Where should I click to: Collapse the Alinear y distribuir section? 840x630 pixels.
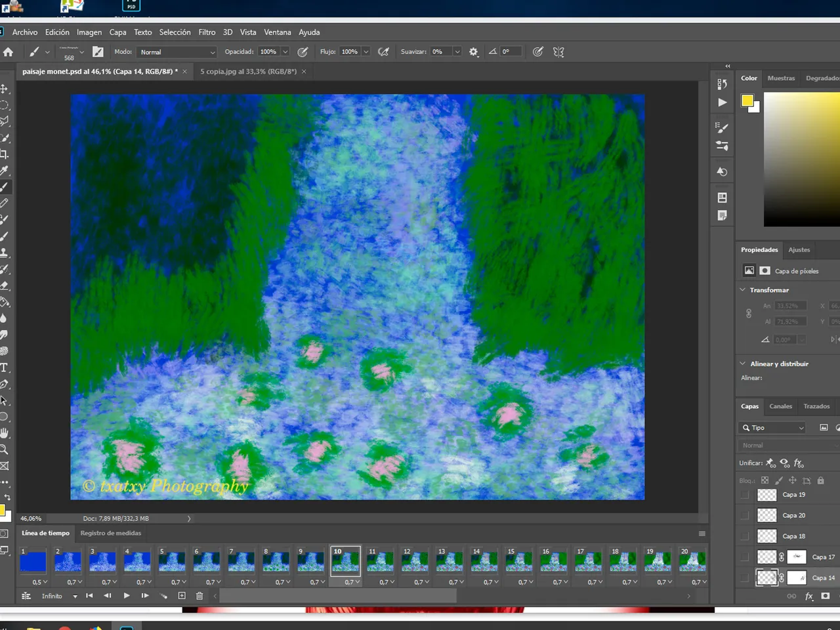(x=743, y=364)
